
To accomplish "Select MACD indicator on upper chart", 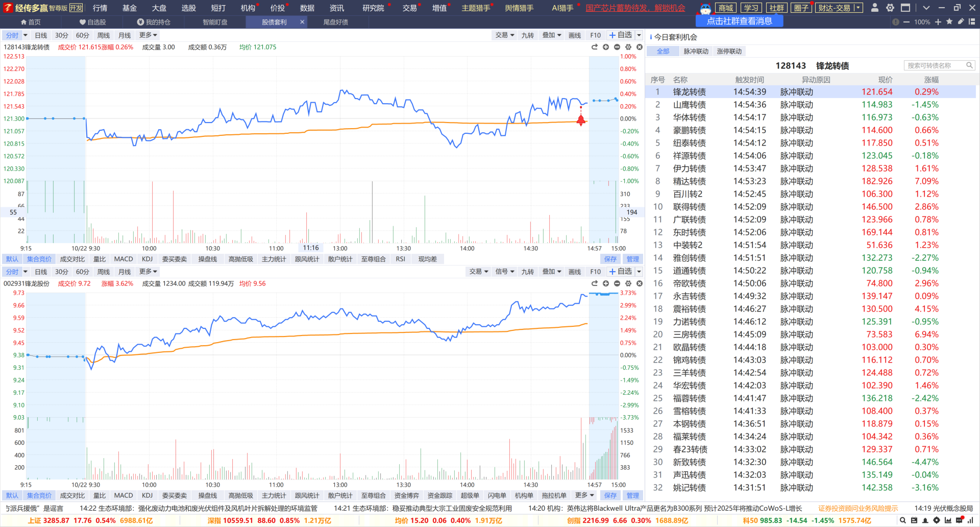I will [x=124, y=259].
